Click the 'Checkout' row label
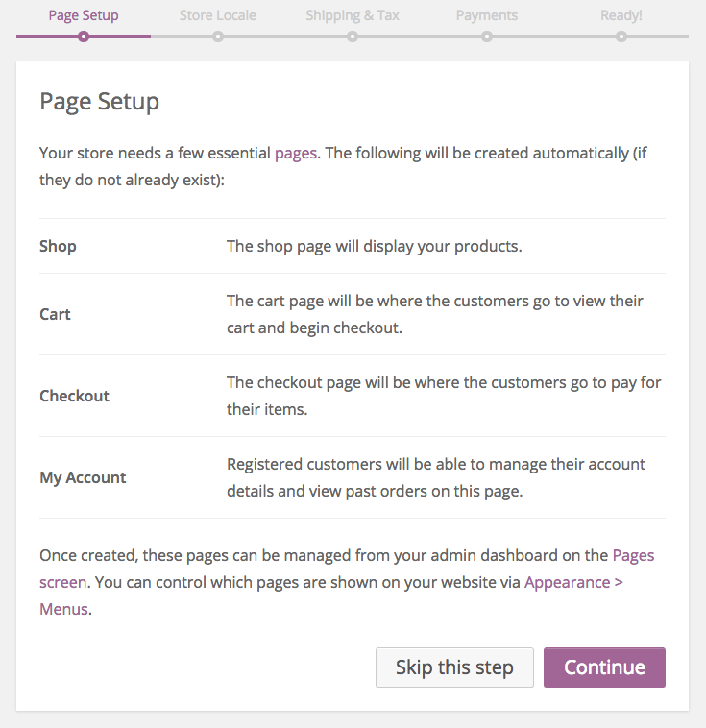This screenshot has height=728, width=706. pyautogui.click(x=74, y=396)
